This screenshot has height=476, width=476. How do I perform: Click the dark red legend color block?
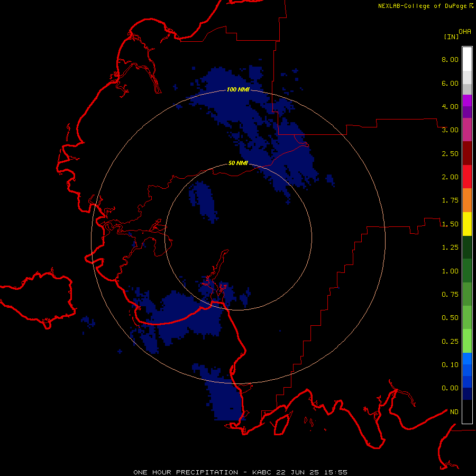[x=467, y=153]
